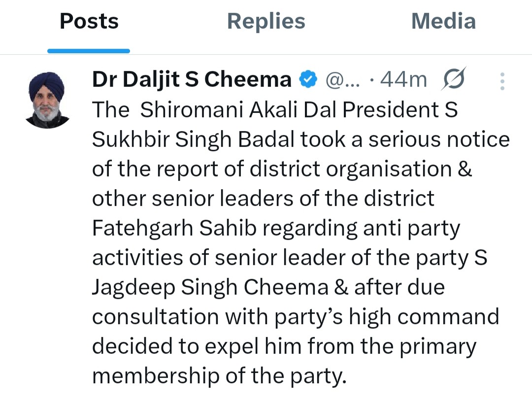The height and width of the screenshot is (399, 532).
Task: Click "consultation with party's high command" line
Action: (x=296, y=317)
